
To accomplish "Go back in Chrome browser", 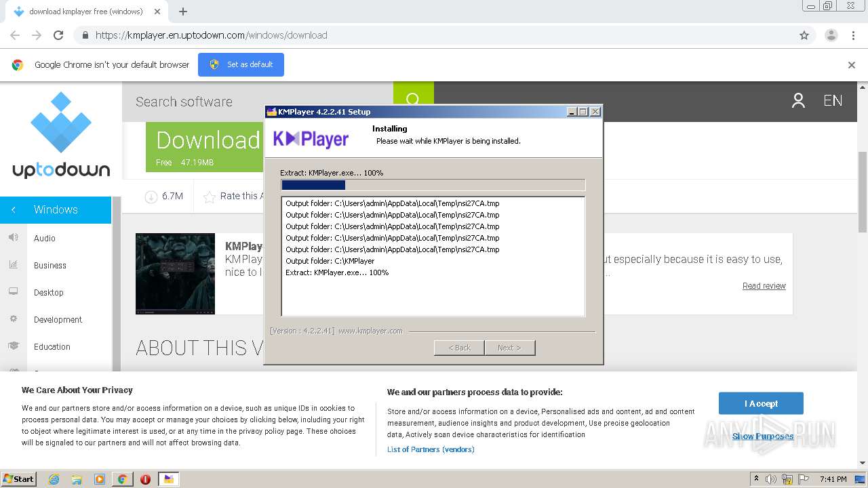I will (15, 35).
